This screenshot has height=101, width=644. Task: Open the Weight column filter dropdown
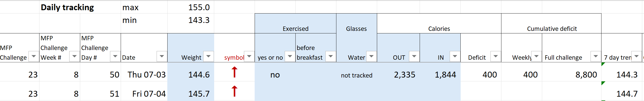click(208, 56)
